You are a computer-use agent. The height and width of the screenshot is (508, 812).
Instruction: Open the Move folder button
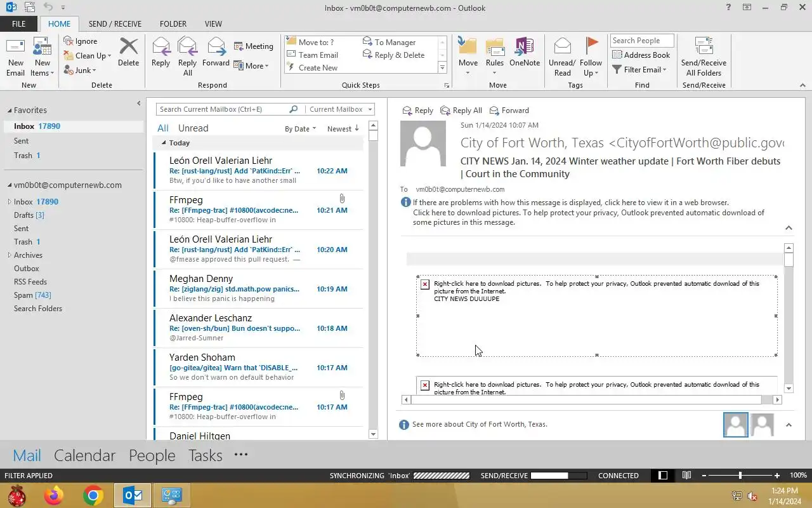[x=468, y=57]
